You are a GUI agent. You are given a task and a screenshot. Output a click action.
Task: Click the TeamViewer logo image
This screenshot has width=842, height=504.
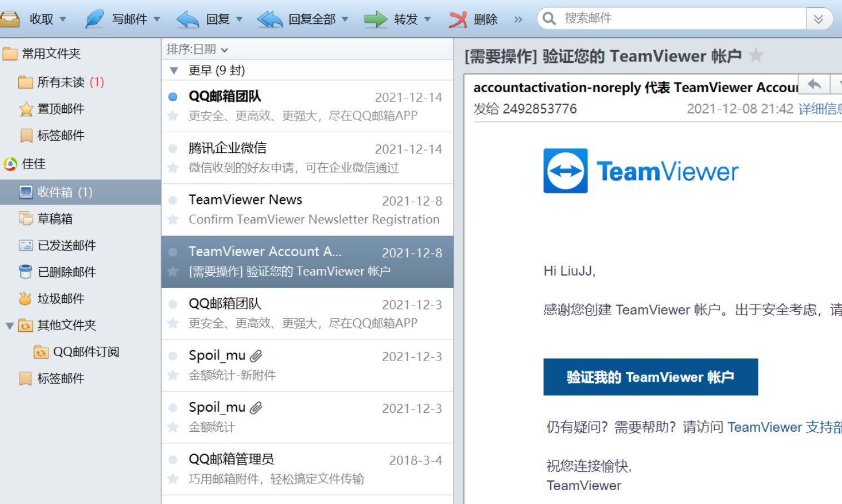pos(641,171)
